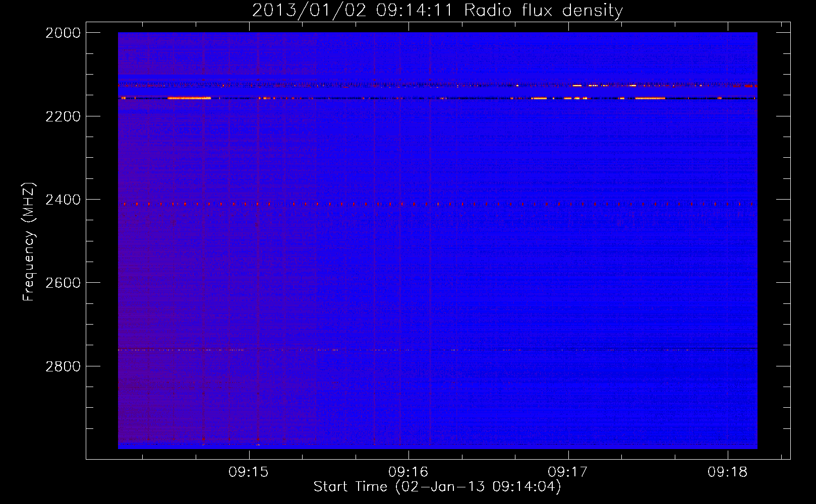Select the 2000 frequency tick label
The width and height of the screenshot is (816, 504).
coord(63,33)
